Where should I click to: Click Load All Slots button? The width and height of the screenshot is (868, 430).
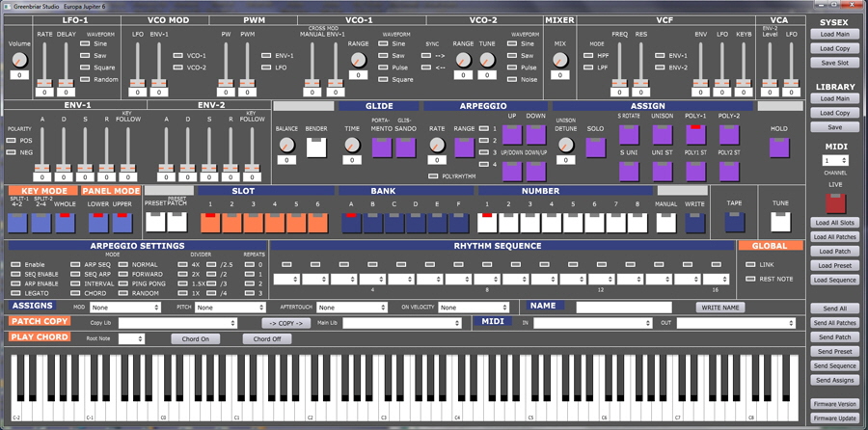835,223
